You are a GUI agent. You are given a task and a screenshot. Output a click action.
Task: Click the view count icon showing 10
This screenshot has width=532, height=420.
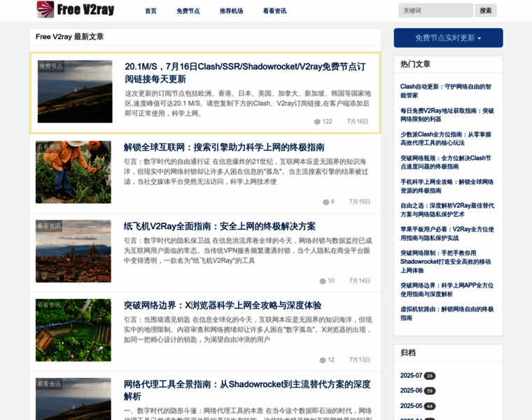point(323,281)
